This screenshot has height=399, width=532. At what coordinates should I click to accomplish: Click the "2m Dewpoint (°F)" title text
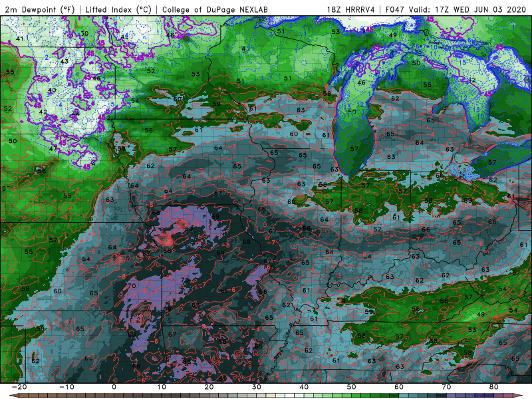click(40, 10)
